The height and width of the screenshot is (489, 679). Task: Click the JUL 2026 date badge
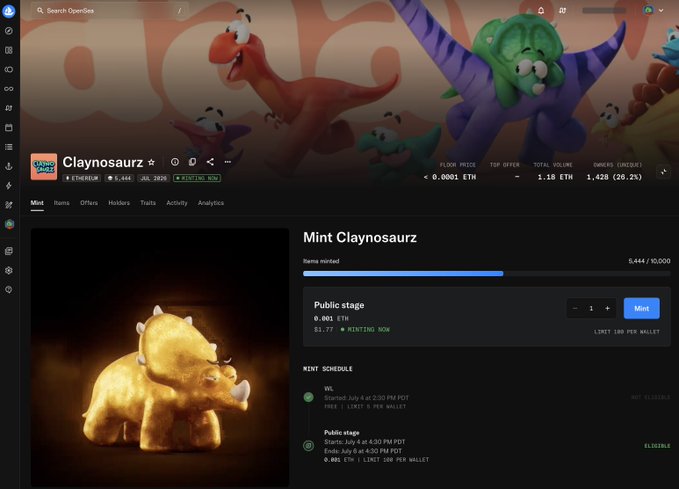pos(153,178)
